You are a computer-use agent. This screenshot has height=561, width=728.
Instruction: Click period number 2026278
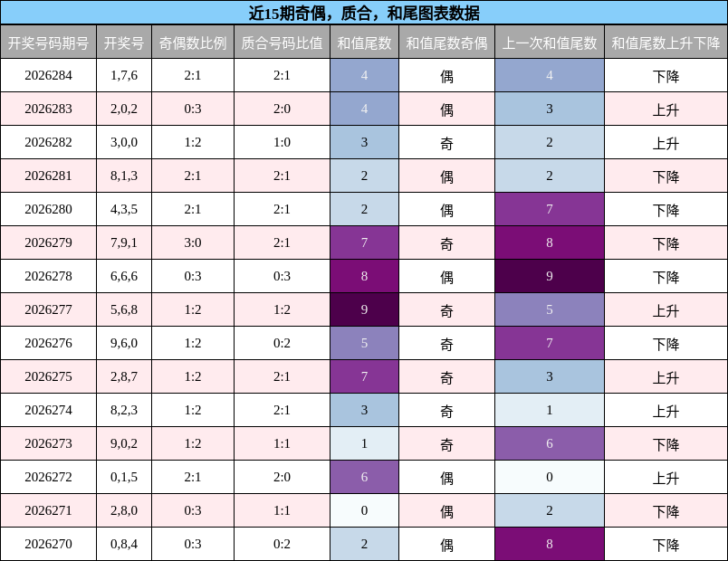(48, 276)
